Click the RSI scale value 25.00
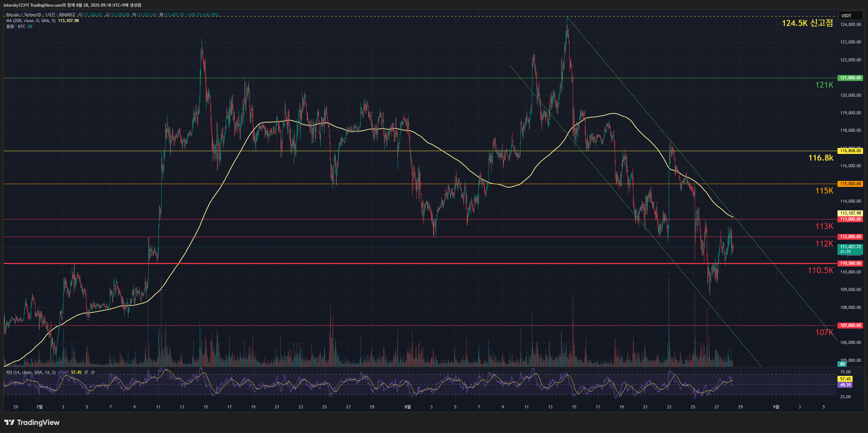This screenshot has width=868, height=433. point(845,397)
